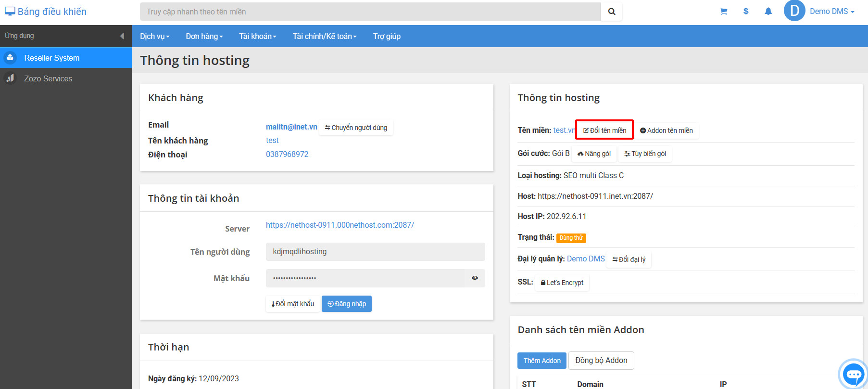
Task: Click the Zozo Services leaf icon
Action: point(10,78)
